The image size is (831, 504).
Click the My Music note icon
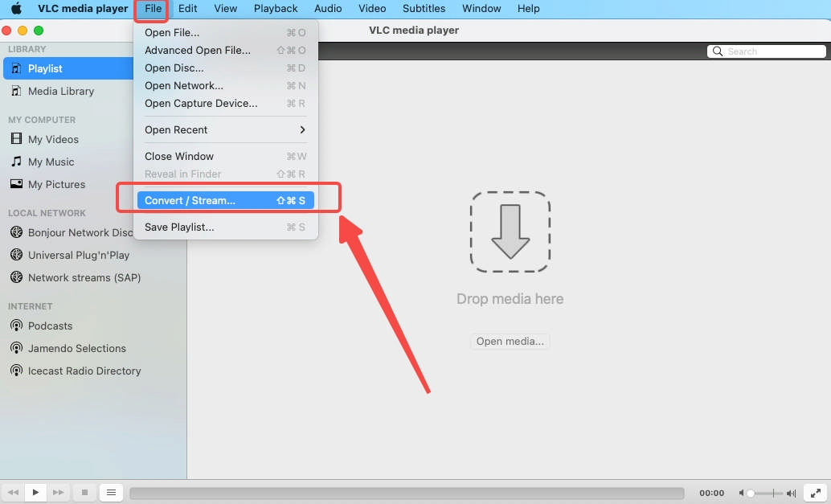[x=16, y=162]
